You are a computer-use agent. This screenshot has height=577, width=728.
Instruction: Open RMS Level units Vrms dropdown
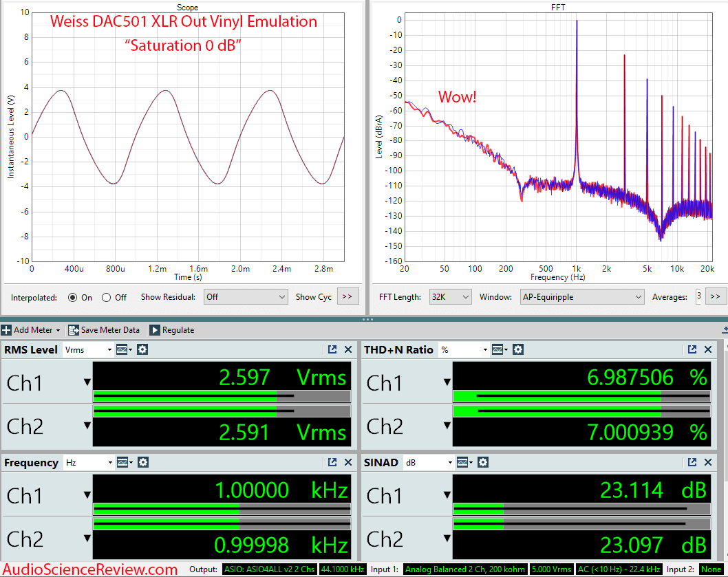88,350
